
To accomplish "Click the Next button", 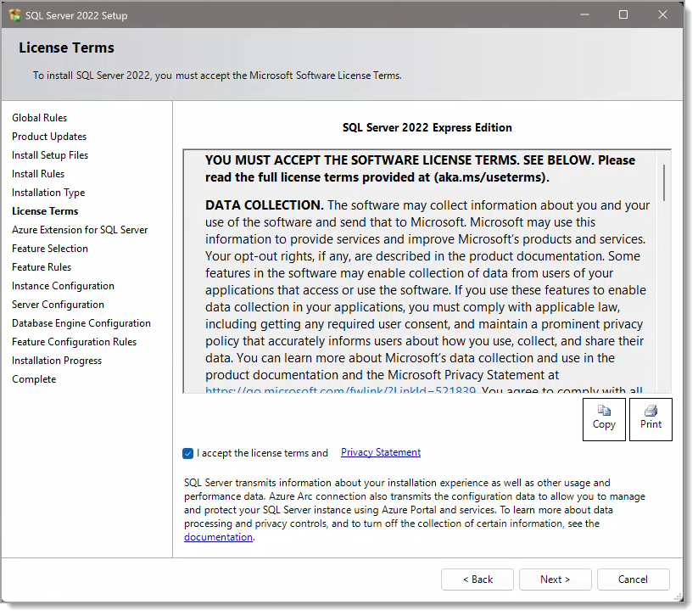I will (x=556, y=580).
